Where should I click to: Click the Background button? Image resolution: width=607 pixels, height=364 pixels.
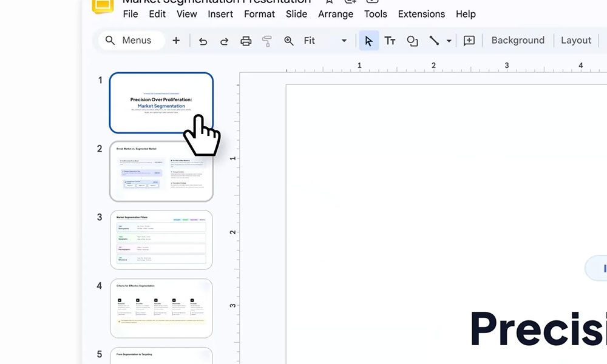[518, 40]
